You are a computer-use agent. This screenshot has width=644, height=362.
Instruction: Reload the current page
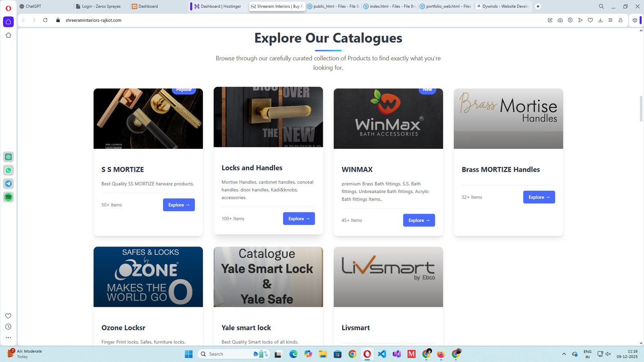coord(45,20)
